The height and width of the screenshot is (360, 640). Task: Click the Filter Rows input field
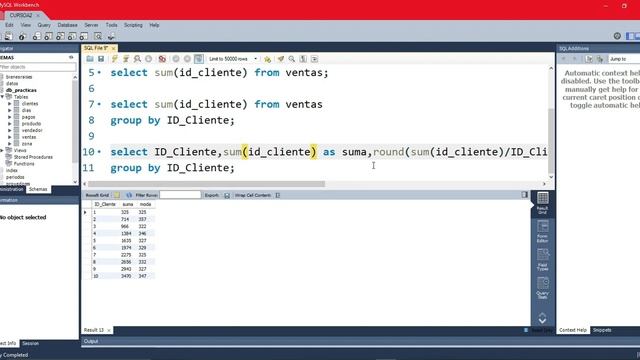180,195
